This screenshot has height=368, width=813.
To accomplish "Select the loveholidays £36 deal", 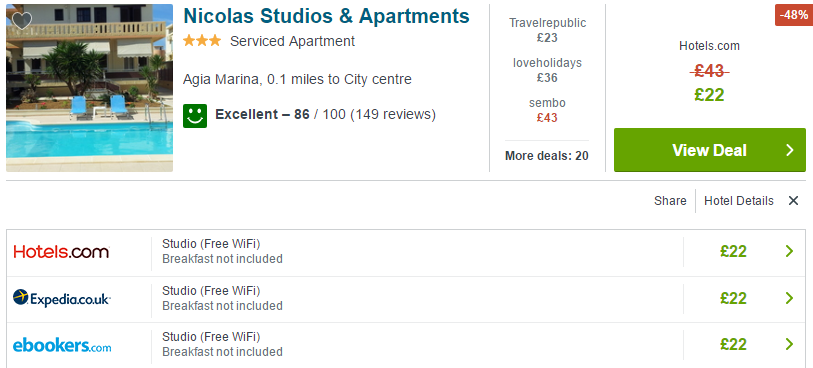I will (547, 70).
